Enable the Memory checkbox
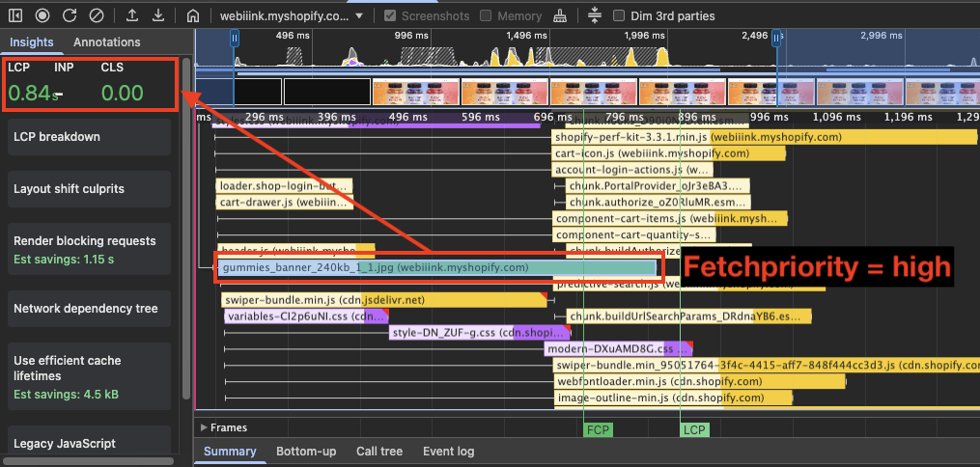Viewport: 980px width, 467px height. click(487, 16)
